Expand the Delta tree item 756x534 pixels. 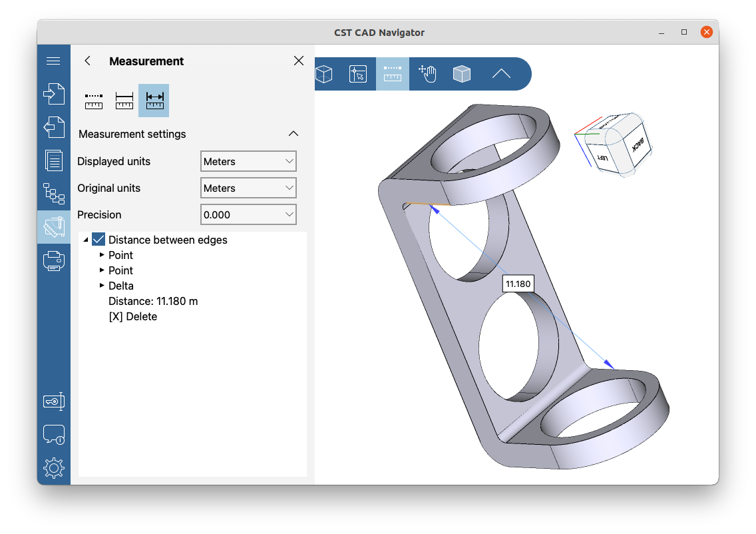[101, 286]
